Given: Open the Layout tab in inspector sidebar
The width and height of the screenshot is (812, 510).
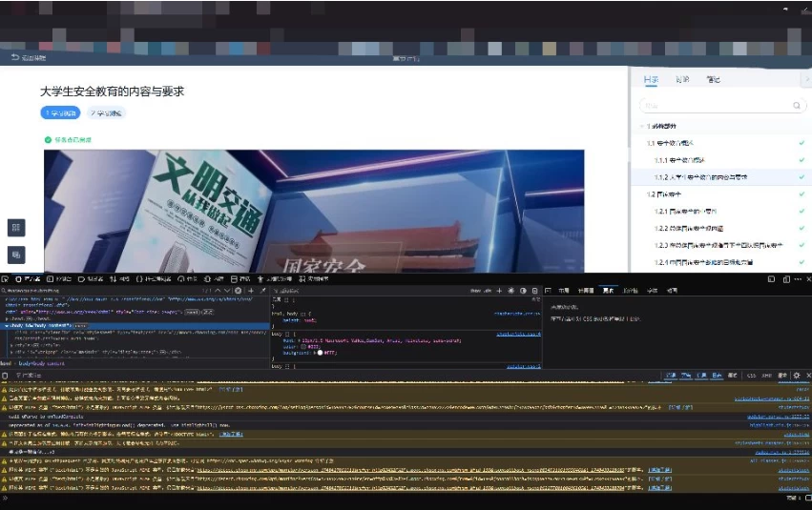Looking at the screenshot, I should tap(564, 291).
